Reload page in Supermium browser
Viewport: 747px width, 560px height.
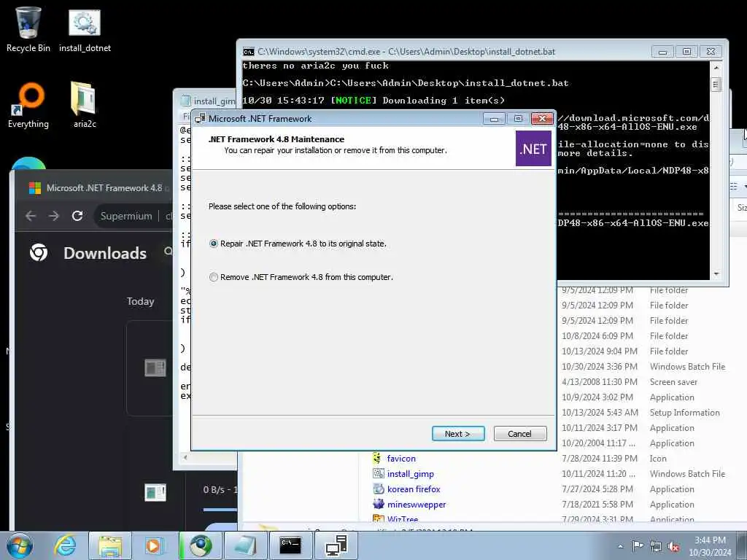point(77,216)
